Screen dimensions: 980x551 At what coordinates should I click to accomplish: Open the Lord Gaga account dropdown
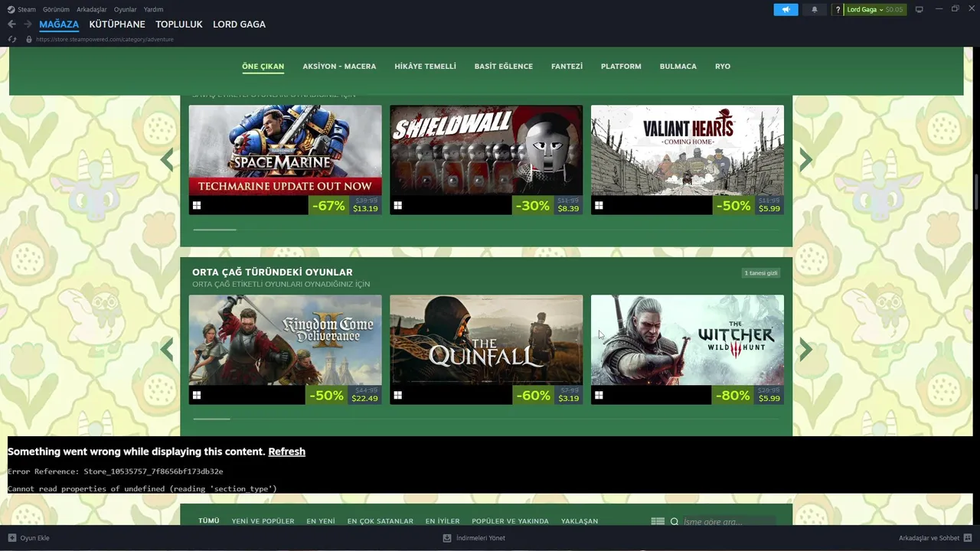coord(874,9)
